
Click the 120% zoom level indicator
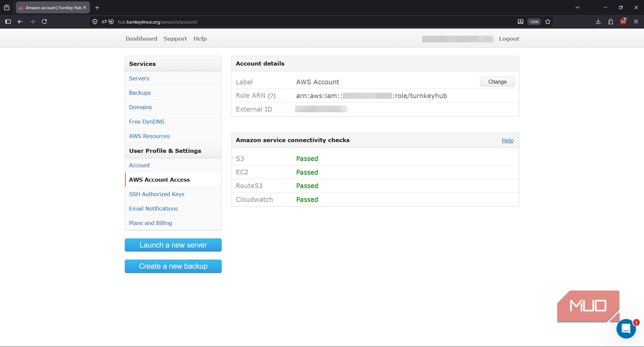click(x=534, y=22)
